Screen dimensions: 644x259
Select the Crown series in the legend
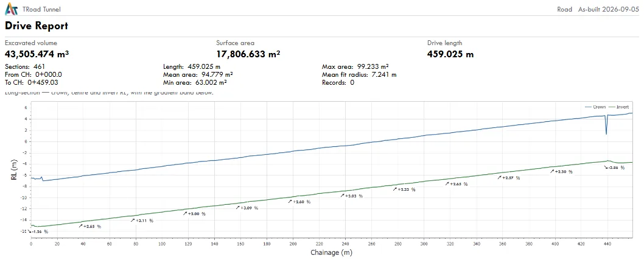[595, 107]
